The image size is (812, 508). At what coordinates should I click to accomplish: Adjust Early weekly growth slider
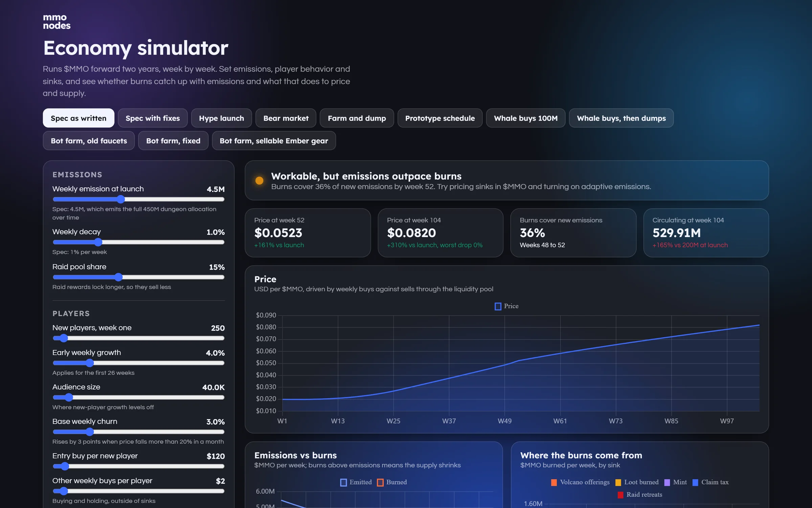pos(138,363)
